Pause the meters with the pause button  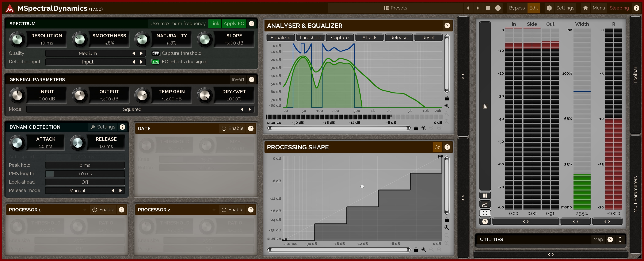[x=485, y=196]
